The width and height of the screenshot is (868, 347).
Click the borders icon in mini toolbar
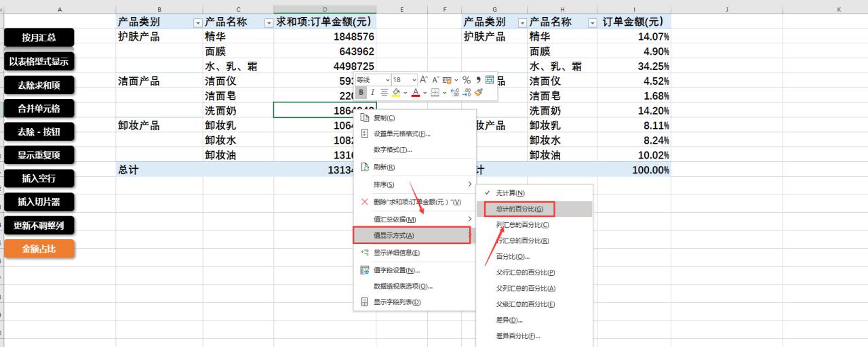pos(435,92)
